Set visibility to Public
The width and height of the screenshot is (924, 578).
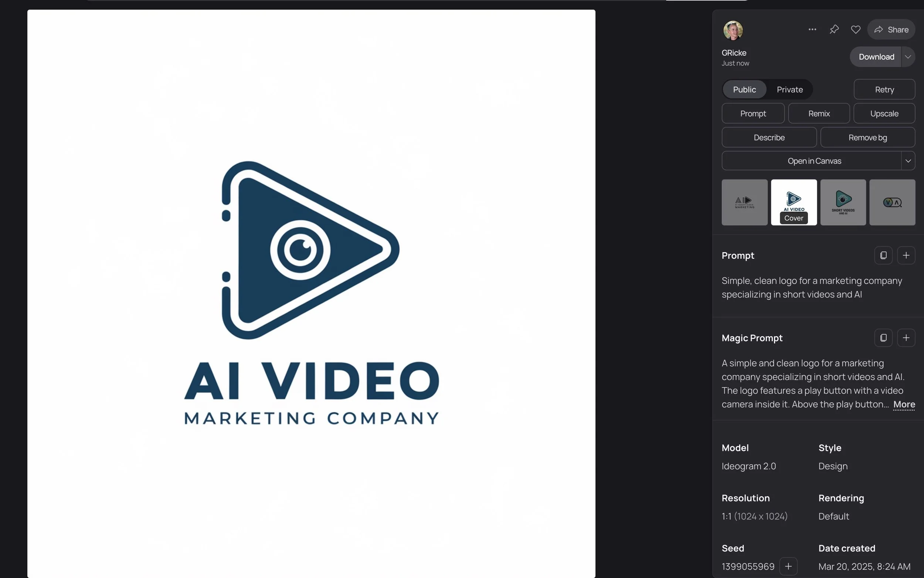744,89
